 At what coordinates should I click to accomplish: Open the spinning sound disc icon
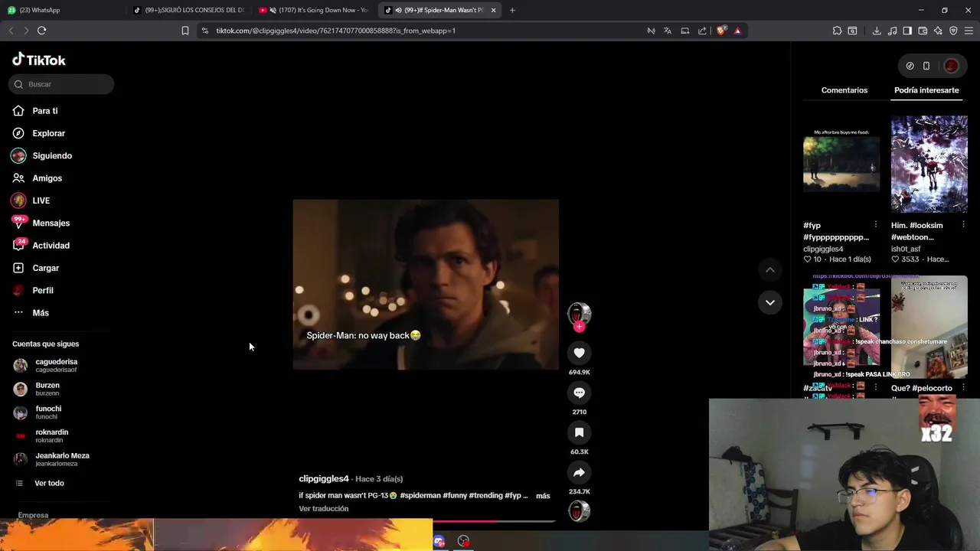tap(579, 510)
